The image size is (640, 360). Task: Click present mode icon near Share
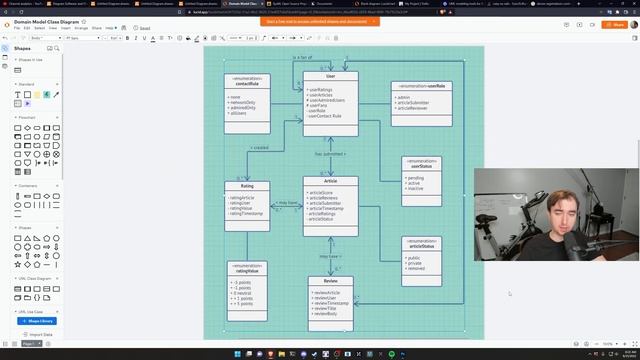tap(580, 25)
